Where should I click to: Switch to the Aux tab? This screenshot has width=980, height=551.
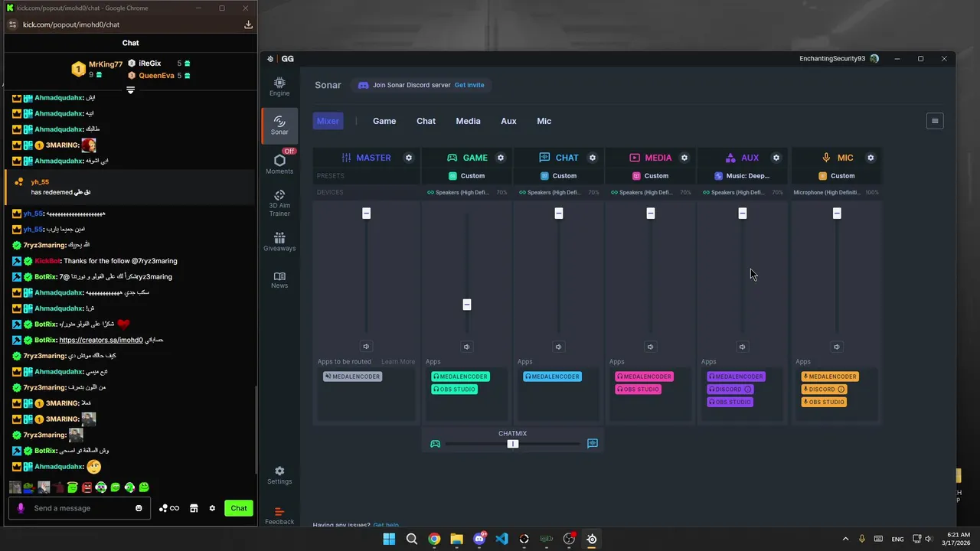[x=508, y=121]
